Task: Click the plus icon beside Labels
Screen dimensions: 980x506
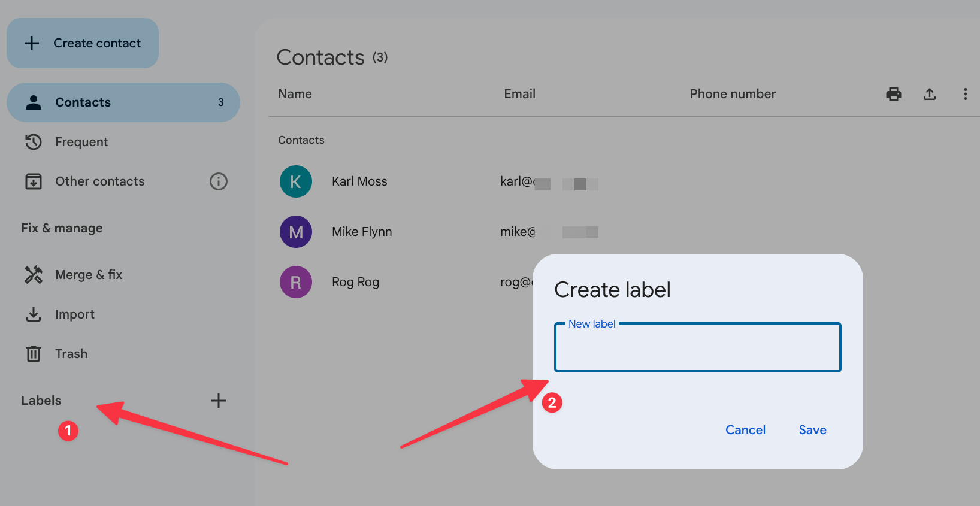Action: pos(219,401)
